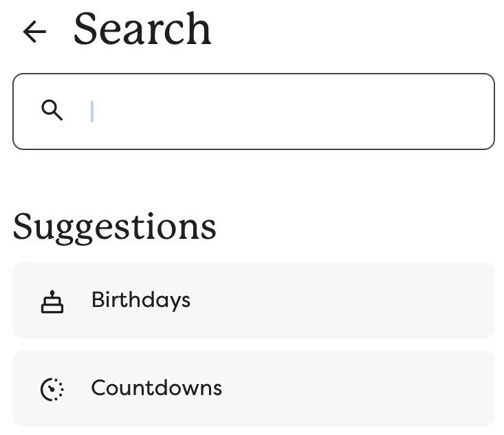Open the Birthdays suggestion row
This screenshot has width=504, height=435.
(253, 300)
